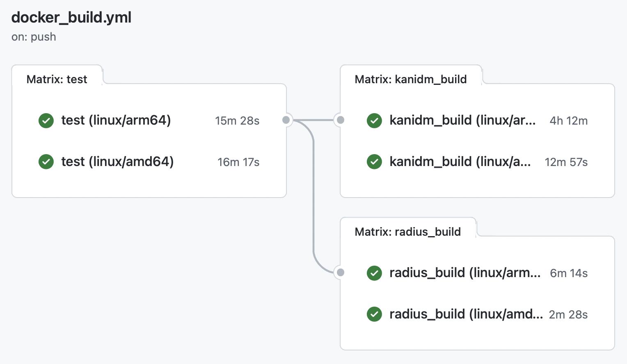Screen dimensions: 627x364
Task: Click the green success icon for test (linux/arm64)
Action: coord(46,121)
